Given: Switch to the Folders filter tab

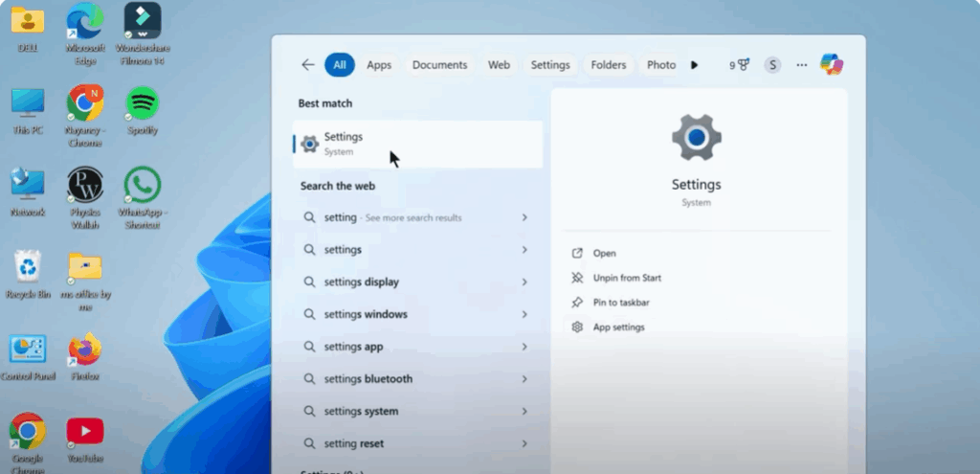Looking at the screenshot, I should pyautogui.click(x=608, y=65).
